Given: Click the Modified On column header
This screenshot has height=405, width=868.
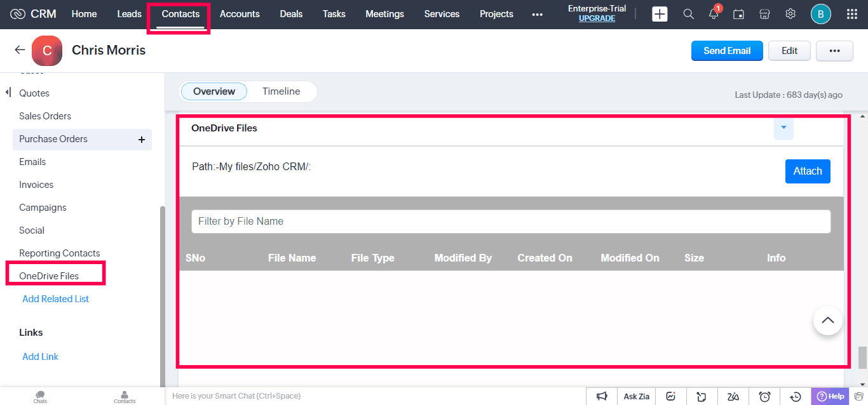Looking at the screenshot, I should pos(630,258).
